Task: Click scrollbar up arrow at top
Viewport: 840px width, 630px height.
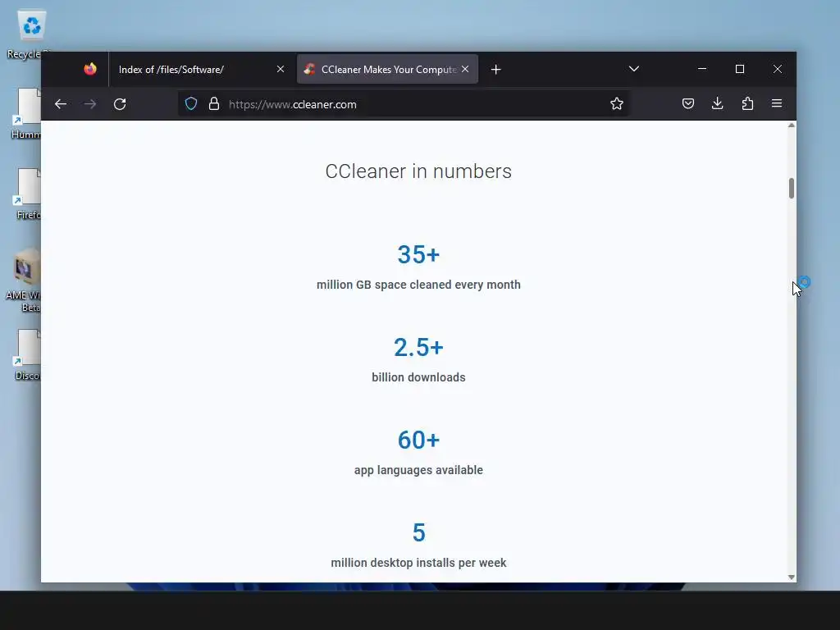Action: [792, 126]
